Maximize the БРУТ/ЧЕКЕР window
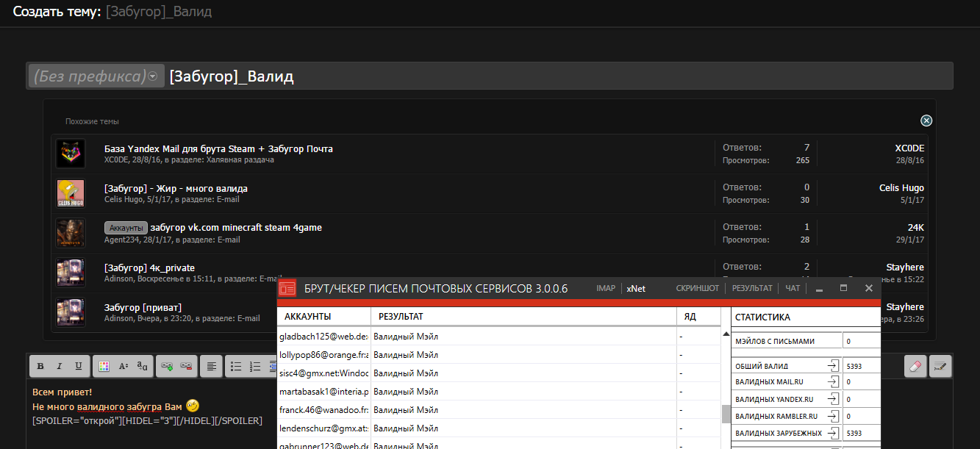The width and height of the screenshot is (980, 449). (x=843, y=289)
